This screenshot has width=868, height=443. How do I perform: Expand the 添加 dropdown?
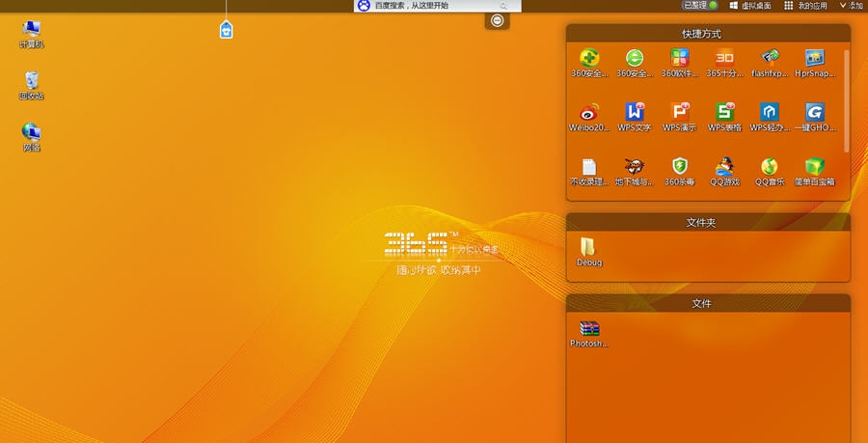pos(851,6)
